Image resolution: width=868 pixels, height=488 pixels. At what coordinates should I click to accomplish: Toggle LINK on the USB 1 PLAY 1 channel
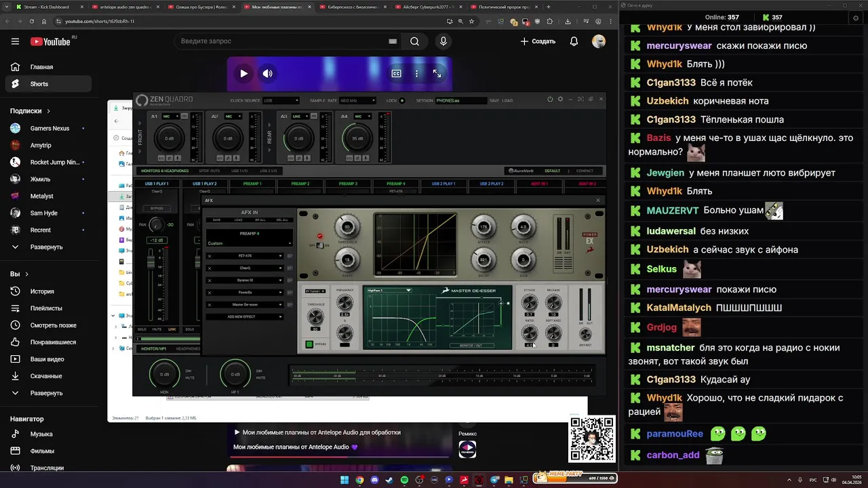click(172, 329)
